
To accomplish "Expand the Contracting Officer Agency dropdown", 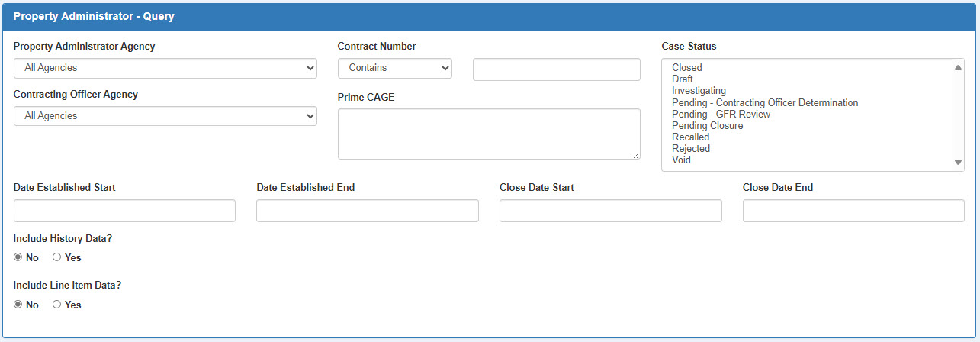I will click(165, 116).
